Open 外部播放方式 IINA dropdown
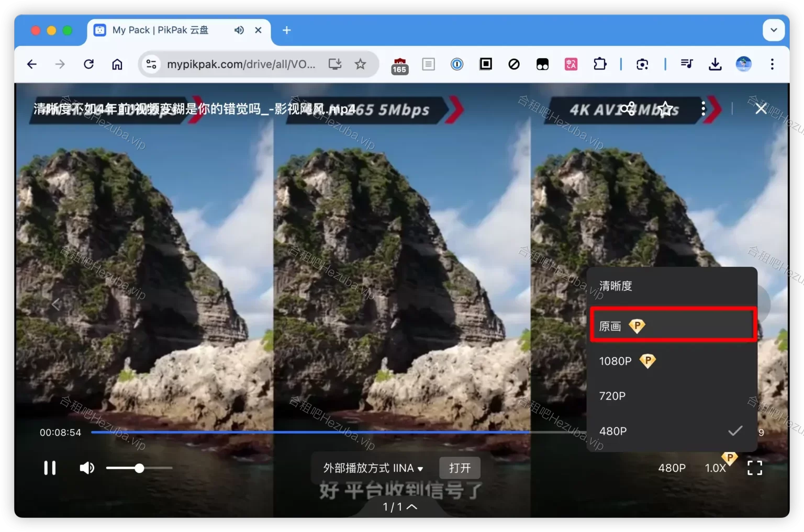804x532 pixels. click(373, 468)
